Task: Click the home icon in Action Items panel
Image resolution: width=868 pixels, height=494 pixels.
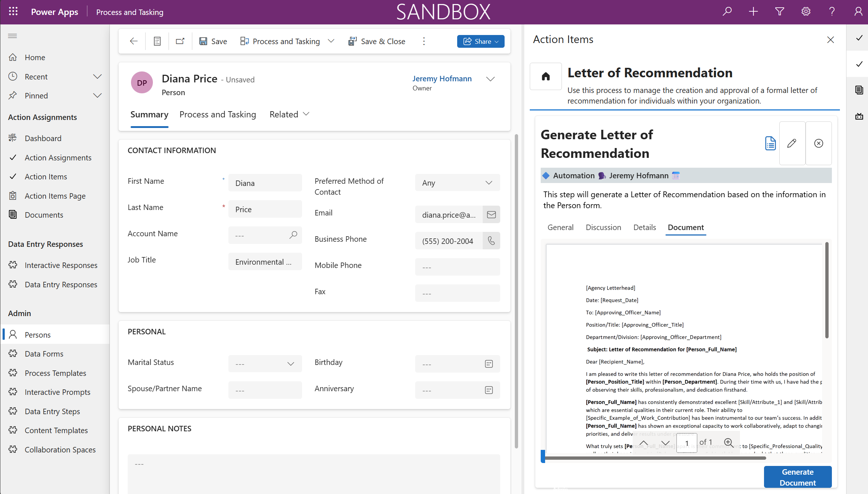Action: [x=545, y=77]
